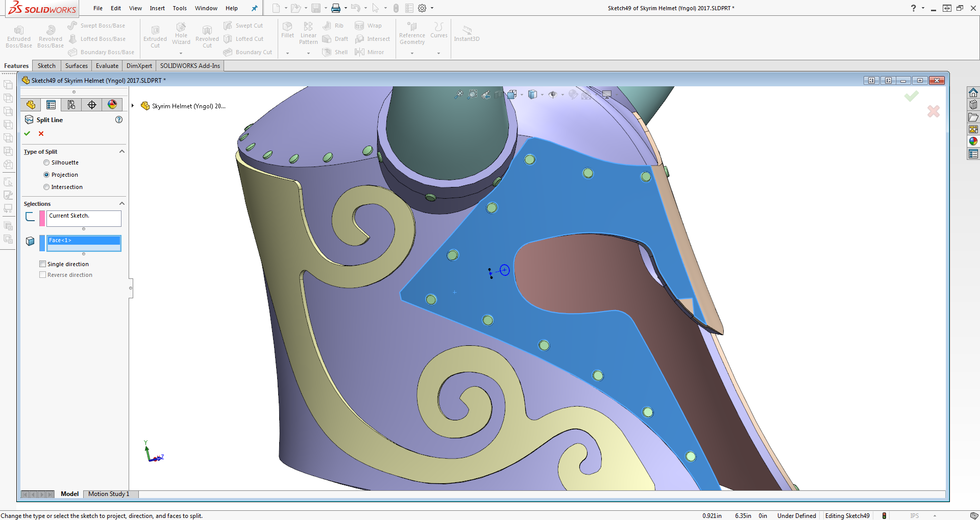Image resolution: width=980 pixels, height=520 pixels.
Task: Open SOLIDWORKS Resources home icon in task pane
Action: point(973,92)
